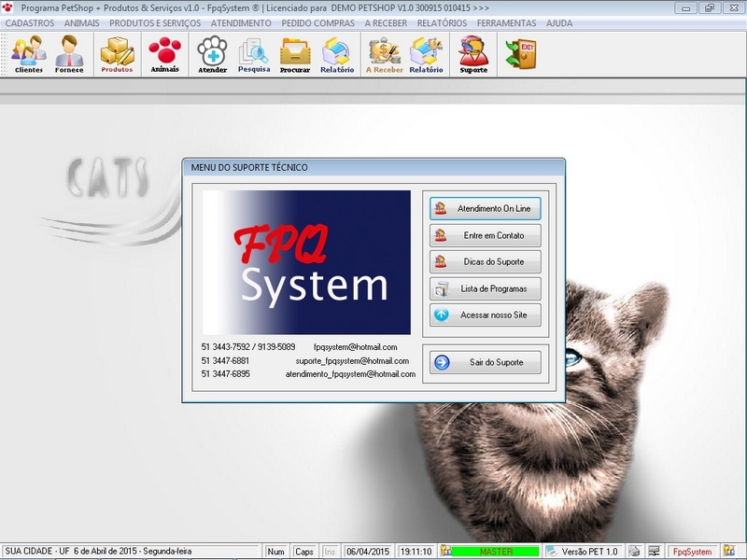Open the FERRAMENTAS menu
This screenshot has height=560, width=747.
(506, 22)
